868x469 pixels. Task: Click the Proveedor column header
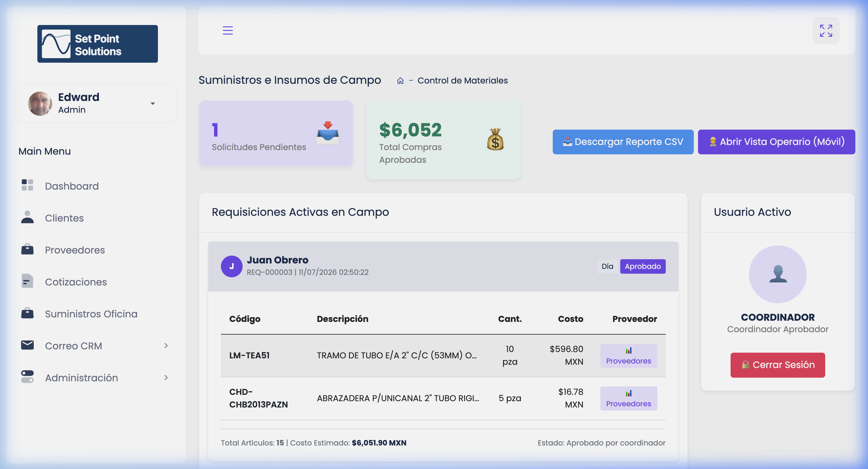634,319
